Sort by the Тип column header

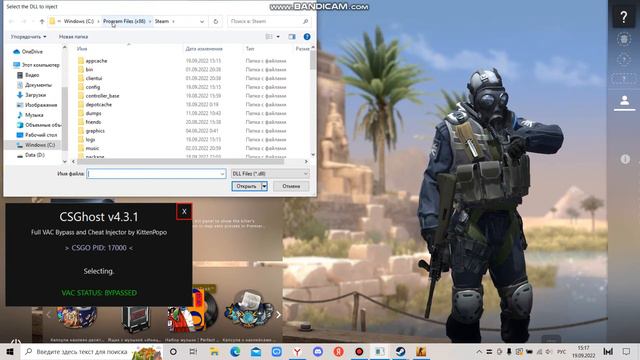pos(250,49)
